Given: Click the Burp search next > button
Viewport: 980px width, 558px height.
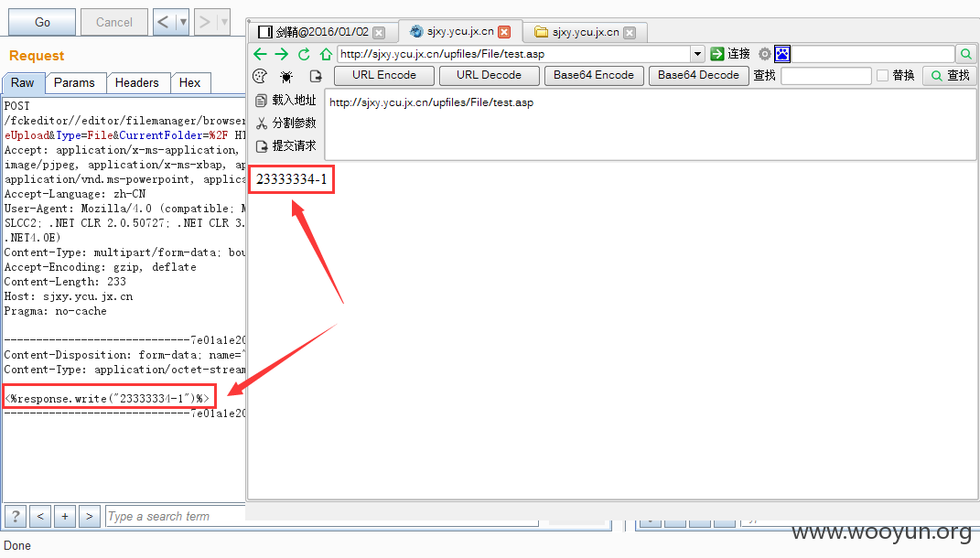Looking at the screenshot, I should point(90,517).
